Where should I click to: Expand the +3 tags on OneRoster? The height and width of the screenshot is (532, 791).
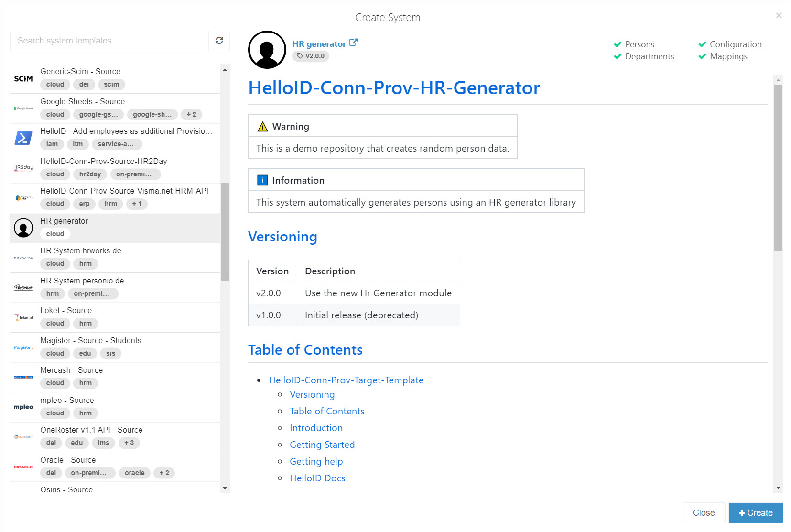pos(129,443)
